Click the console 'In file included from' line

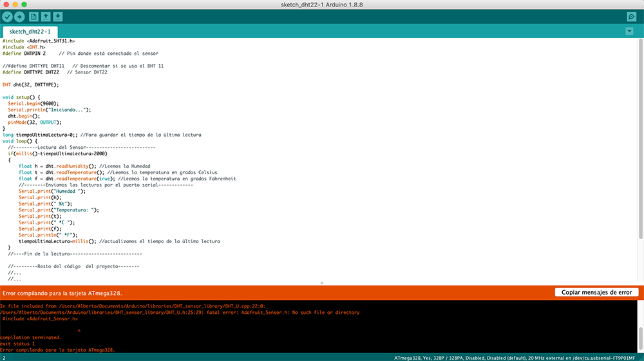click(133, 306)
